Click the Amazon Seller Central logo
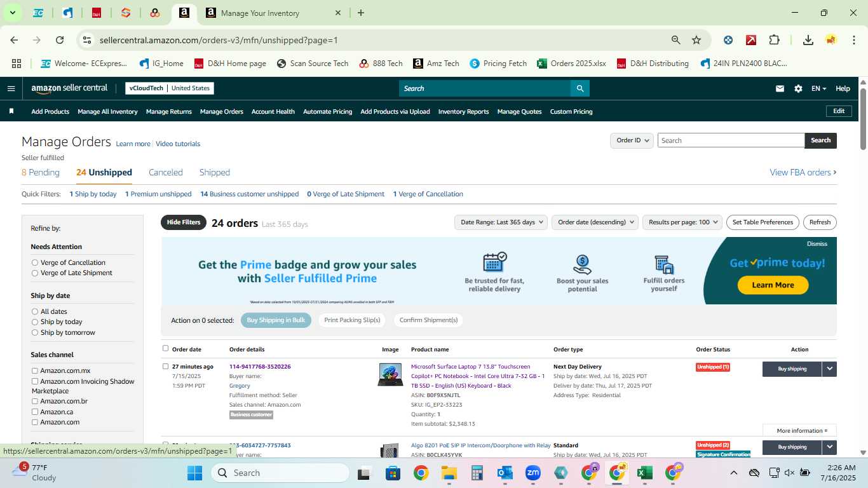Viewport: 868px width, 488px height. pos(69,88)
